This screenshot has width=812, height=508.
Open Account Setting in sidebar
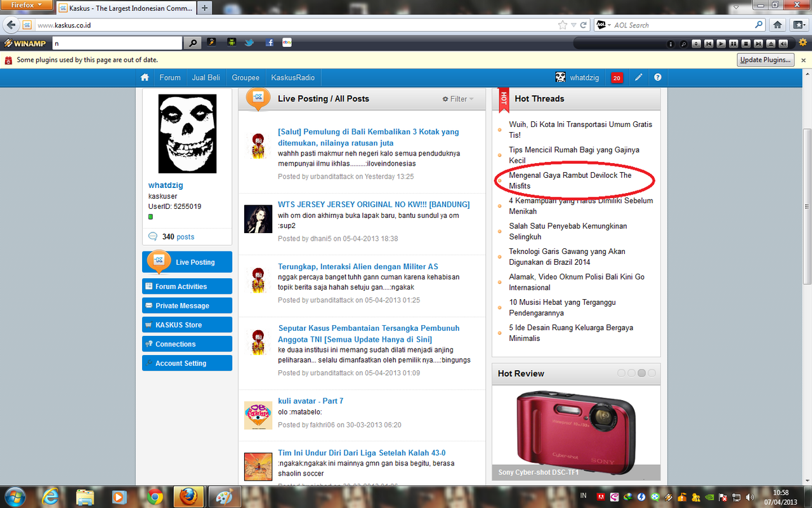point(187,363)
